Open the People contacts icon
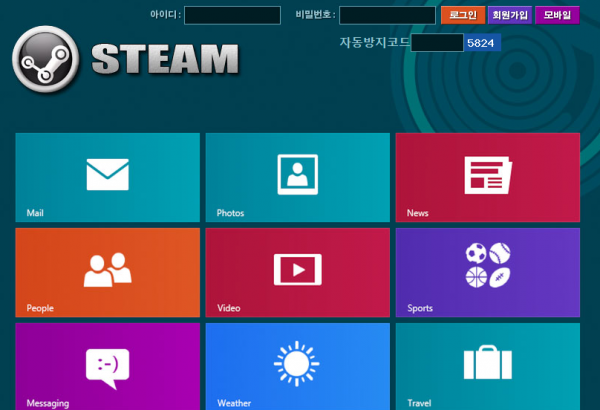This screenshot has height=410, width=600. point(108,270)
